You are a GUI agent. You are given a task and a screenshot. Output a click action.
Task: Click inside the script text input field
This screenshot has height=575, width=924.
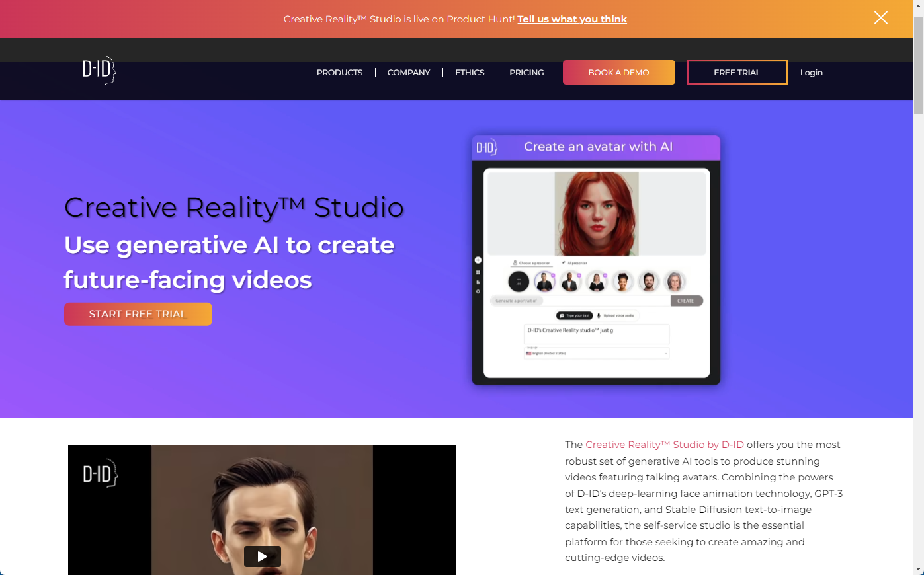tap(597, 334)
